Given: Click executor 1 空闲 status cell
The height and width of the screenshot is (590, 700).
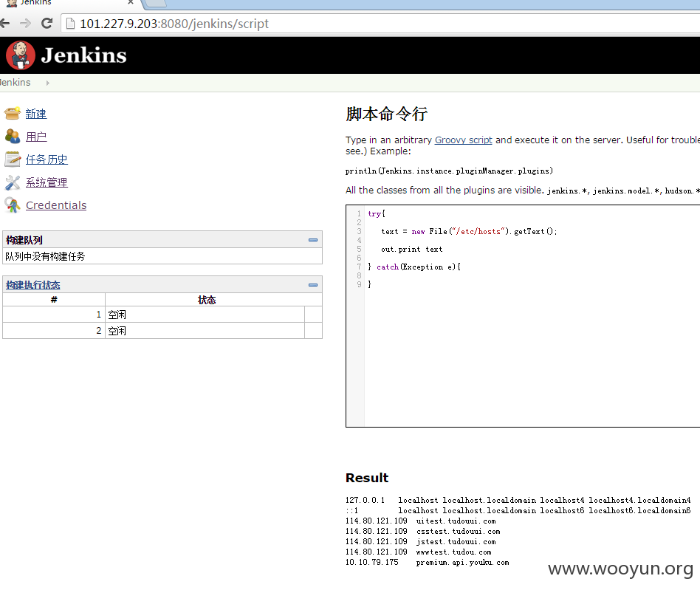Looking at the screenshot, I should click(x=205, y=315).
